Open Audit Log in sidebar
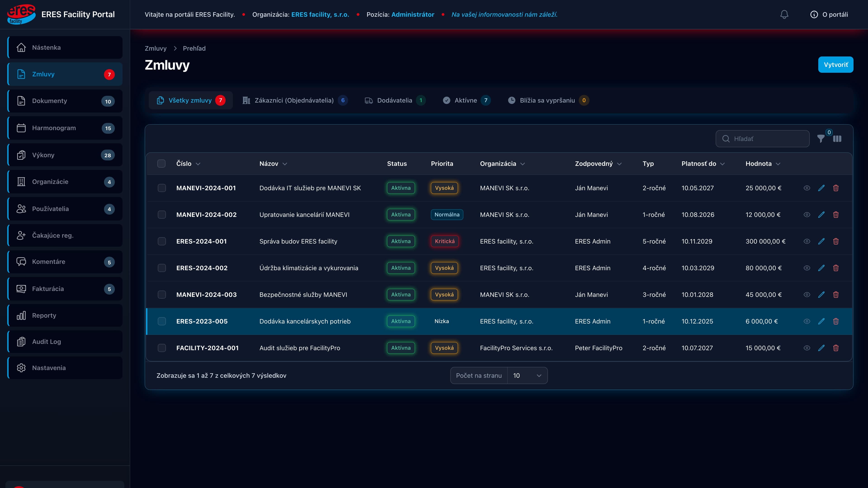This screenshot has height=488, width=868. point(65,342)
